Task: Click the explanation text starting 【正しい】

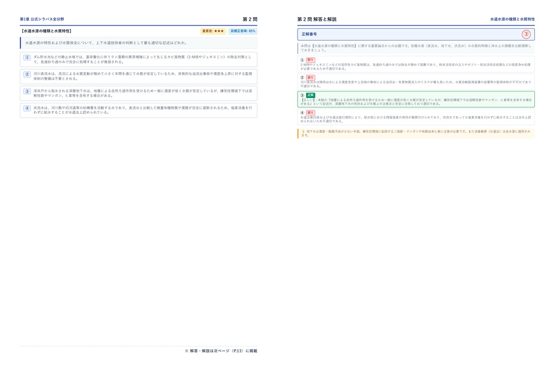Action: (416, 102)
